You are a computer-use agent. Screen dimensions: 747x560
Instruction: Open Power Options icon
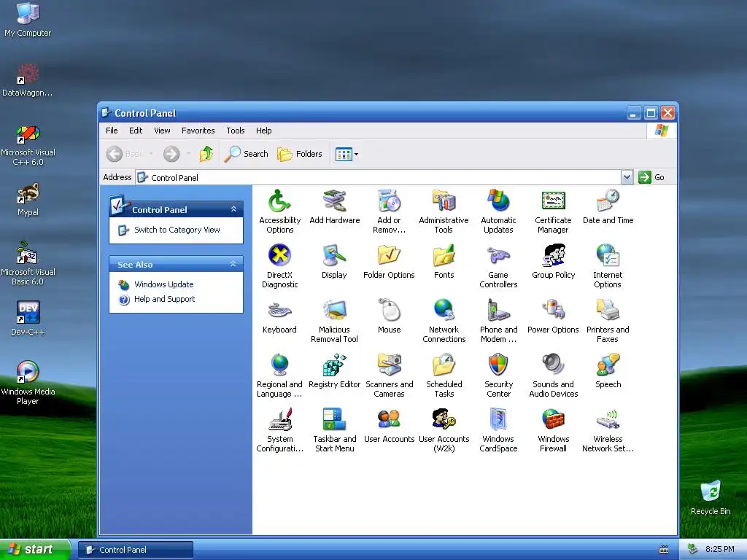(x=553, y=310)
